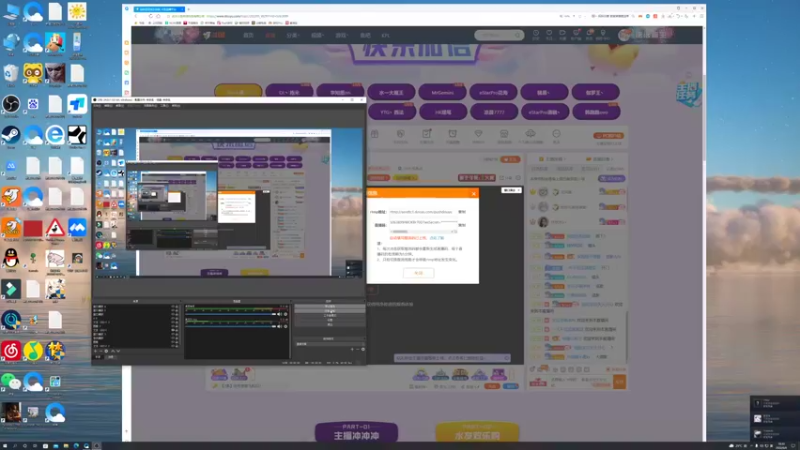The image size is (800, 450).
Task: Select the active browser tab
Action: 159,9
